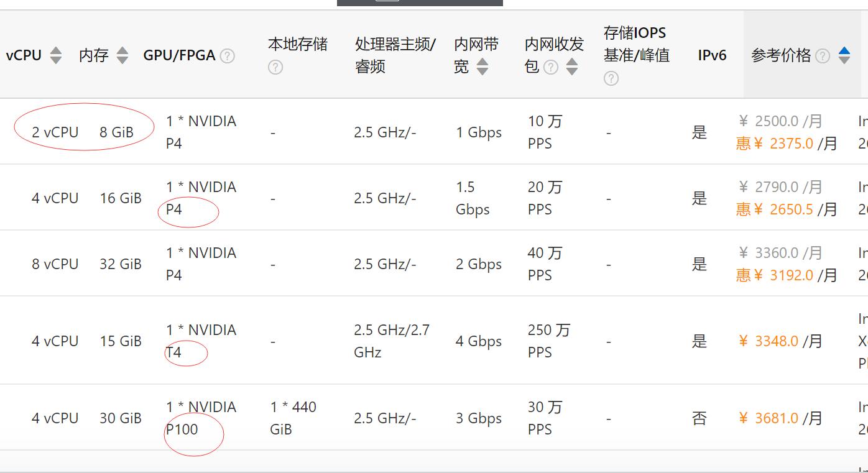Toggle the 内网收发包 sort arrows
868x473 pixels.
(x=572, y=67)
